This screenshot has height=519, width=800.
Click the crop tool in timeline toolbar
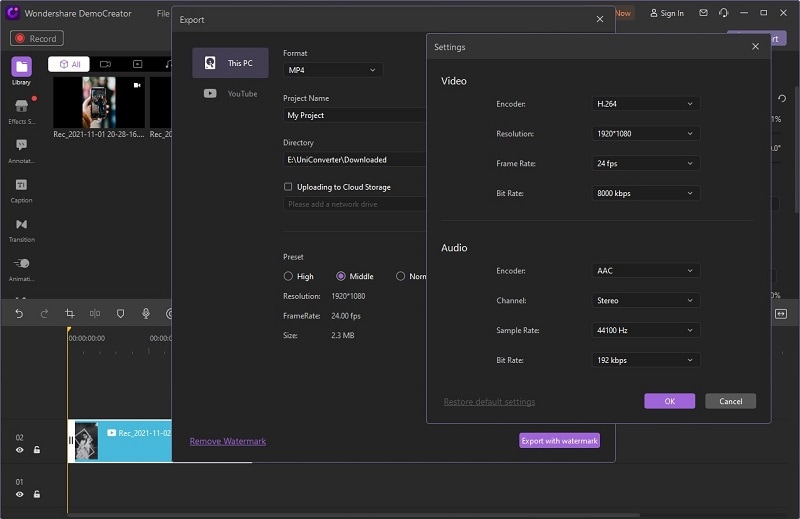[70, 313]
